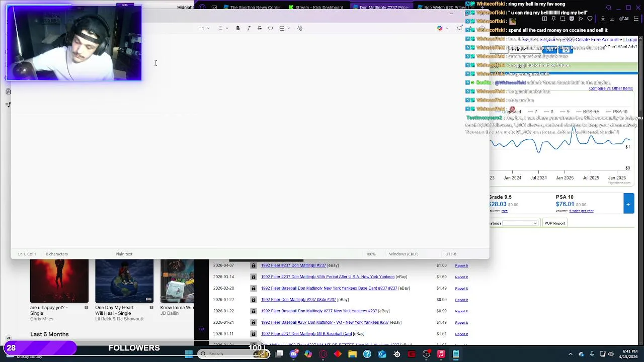The height and width of the screenshot is (362, 644).
Task: Open Apple Music from the taskbar
Action: pos(441,354)
